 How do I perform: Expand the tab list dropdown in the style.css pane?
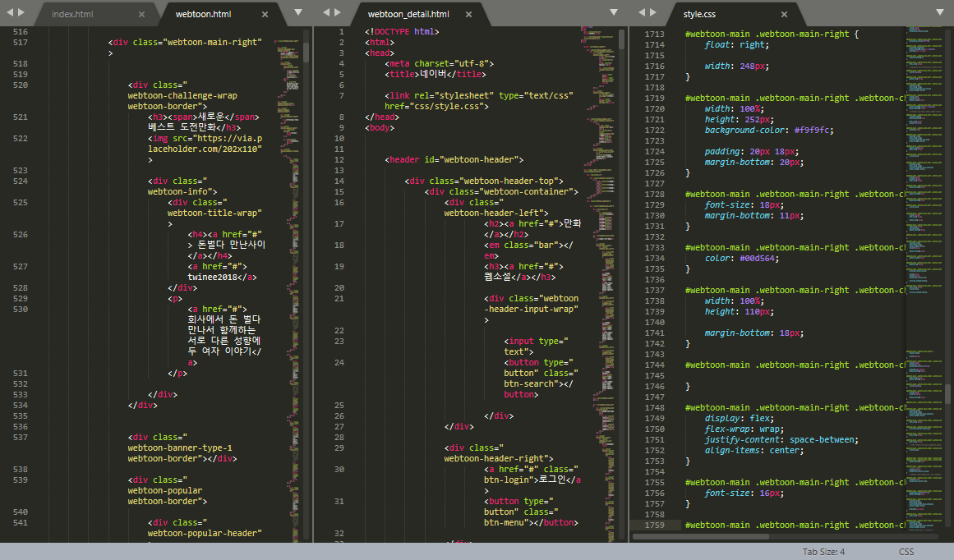[x=939, y=12]
